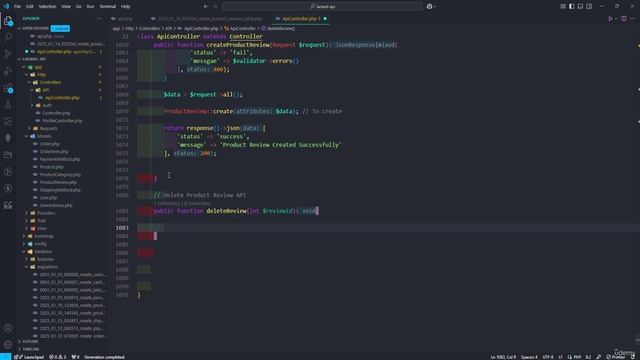Collapse the Http folder

click(27, 75)
